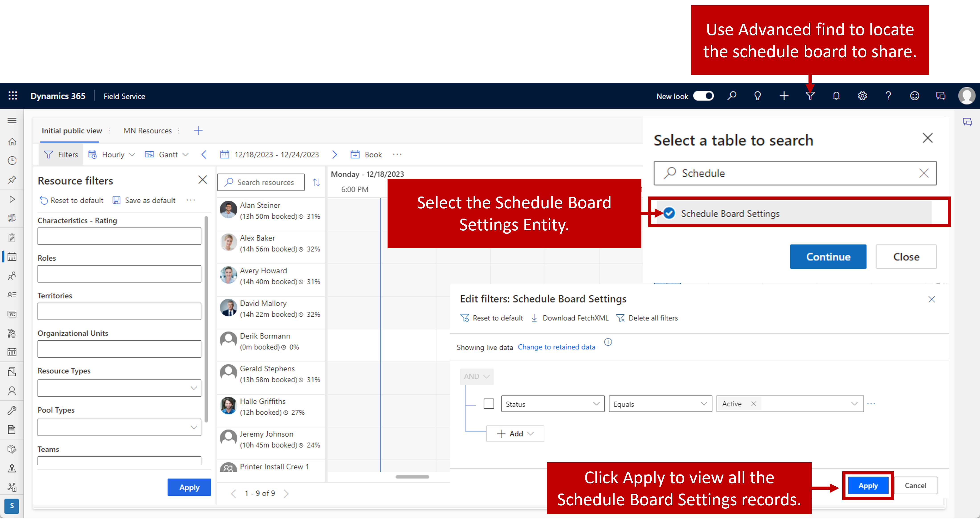
Task: Click the plus quick create icon
Action: pos(784,96)
